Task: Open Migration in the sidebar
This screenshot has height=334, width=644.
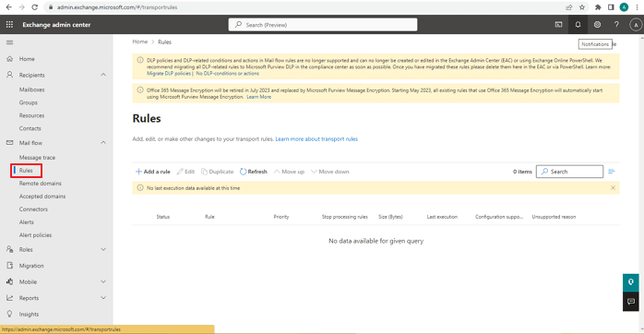Action: point(31,266)
